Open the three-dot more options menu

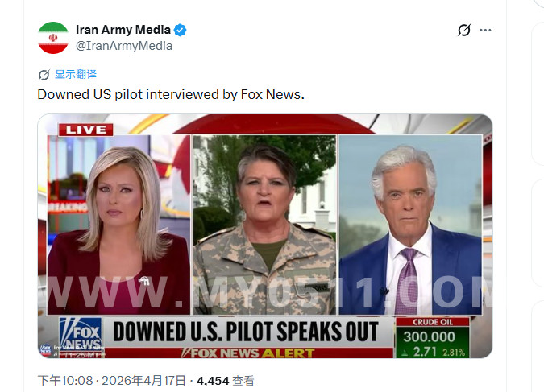(485, 30)
